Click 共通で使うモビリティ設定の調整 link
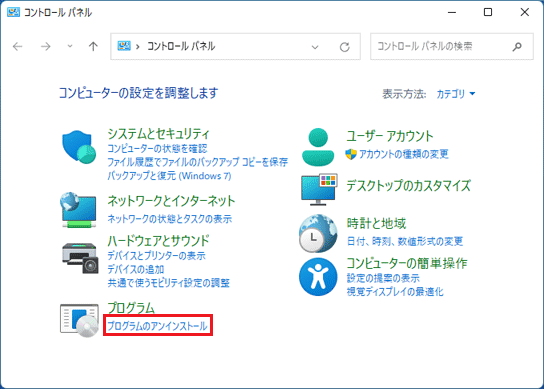 [168, 283]
